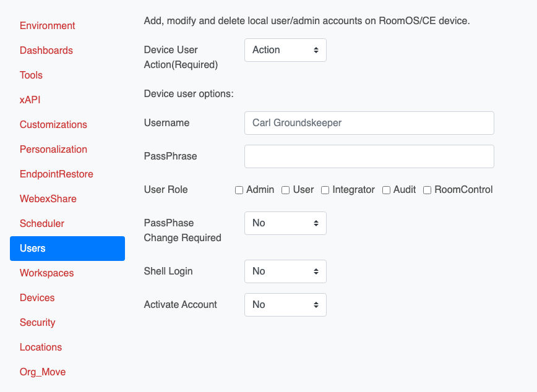Navigate to the xAPI page
Image resolution: width=537 pixels, height=392 pixels.
[x=30, y=100]
